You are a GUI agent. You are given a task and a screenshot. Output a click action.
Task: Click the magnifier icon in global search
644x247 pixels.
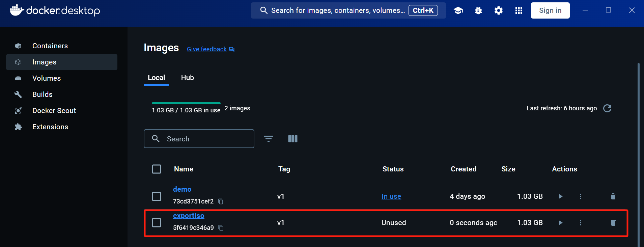(264, 10)
